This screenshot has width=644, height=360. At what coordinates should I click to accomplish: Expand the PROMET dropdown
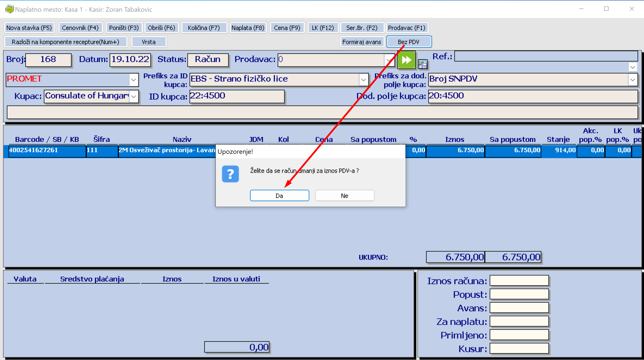[134, 80]
